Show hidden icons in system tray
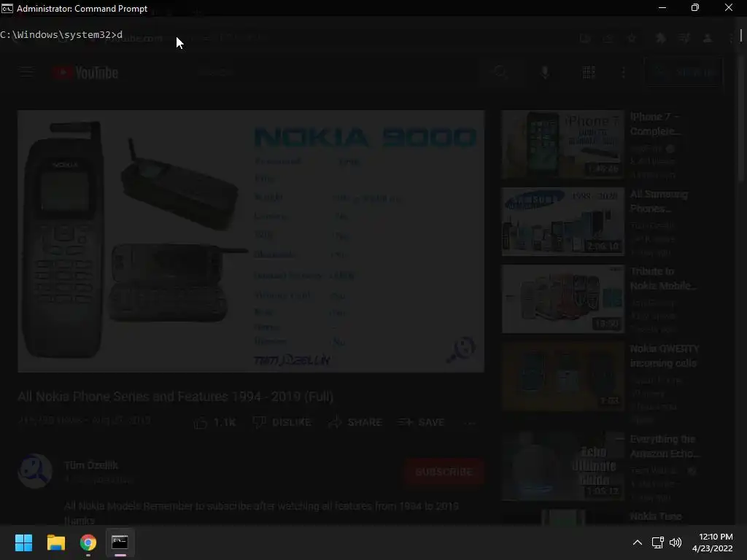The width and height of the screenshot is (747, 560). pos(638,542)
